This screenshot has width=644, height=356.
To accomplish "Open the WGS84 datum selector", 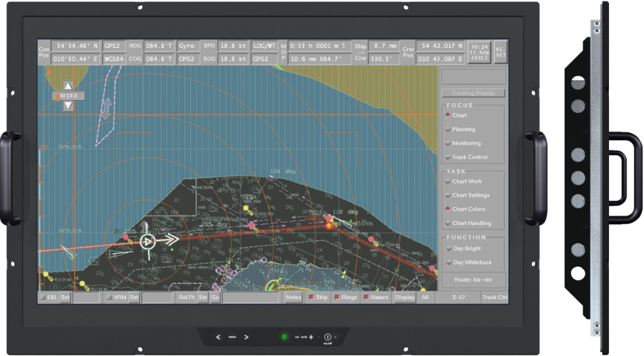I will tap(114, 59).
